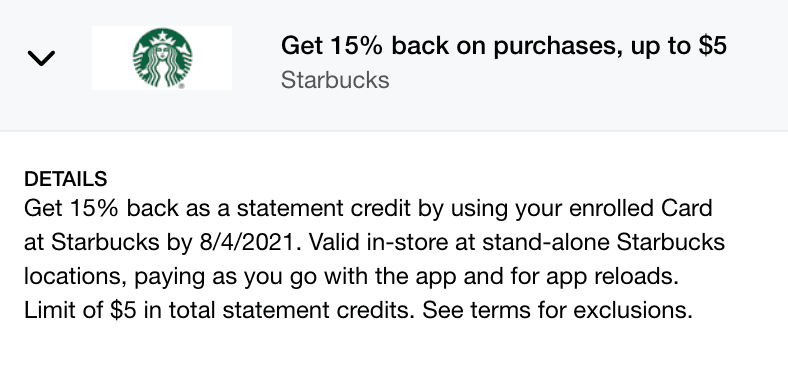The height and width of the screenshot is (384, 788).
Task: Click the 'stand-alone Starbucks' phrase in details
Action: pyautogui.click(x=604, y=243)
